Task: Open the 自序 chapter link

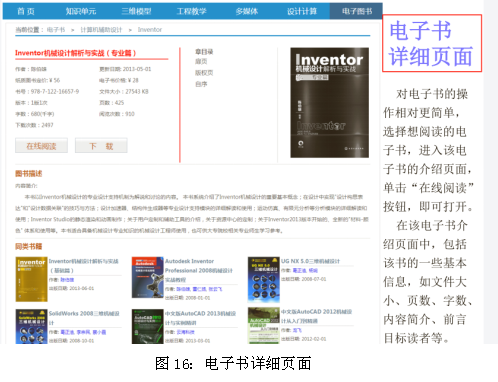Action: (x=201, y=84)
